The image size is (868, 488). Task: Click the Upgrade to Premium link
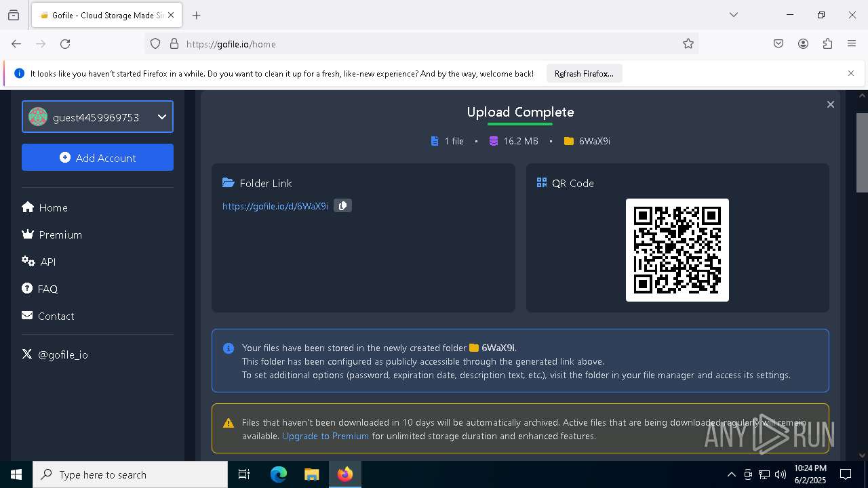(x=325, y=436)
